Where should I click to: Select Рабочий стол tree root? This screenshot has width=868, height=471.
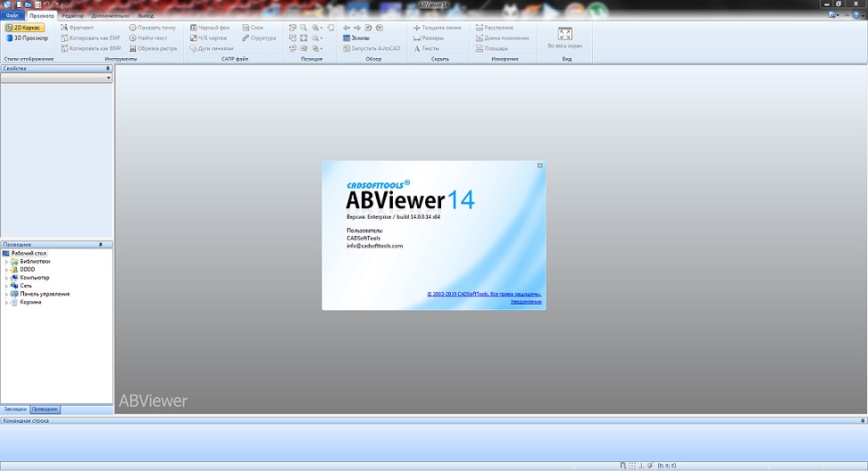24,253
